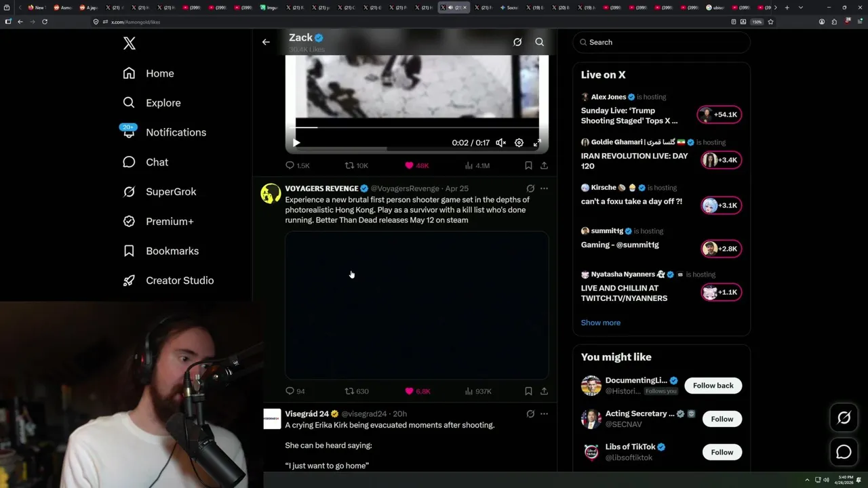The image size is (868, 488).
Task: Click Grok icon on VOYAGERS REVENGE post
Action: coord(530,188)
